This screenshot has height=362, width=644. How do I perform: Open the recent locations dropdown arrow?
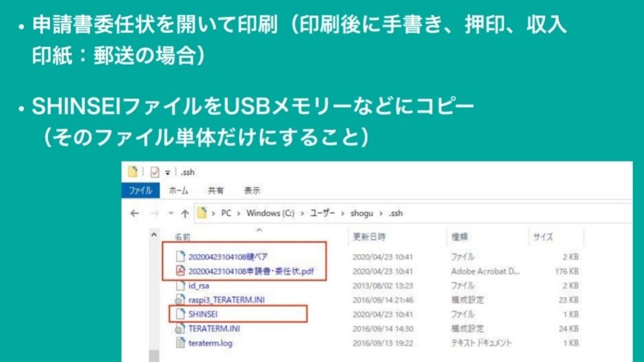171,214
